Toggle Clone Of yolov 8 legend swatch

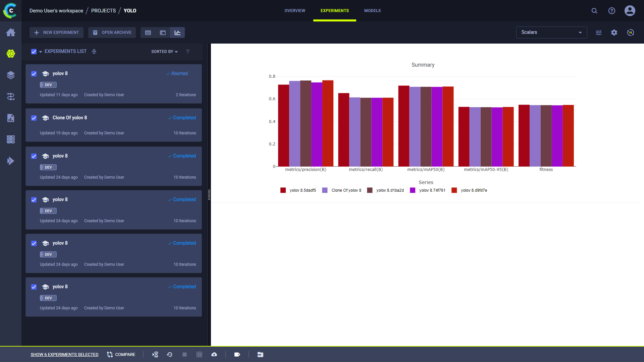325,190
